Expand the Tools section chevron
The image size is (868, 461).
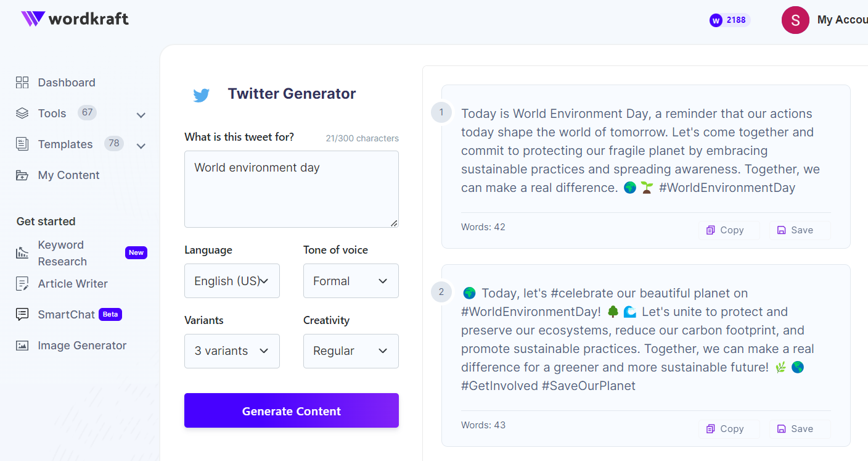tap(141, 115)
